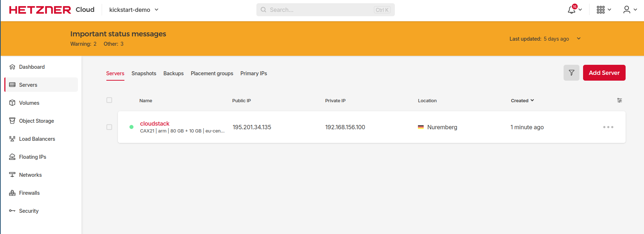Click the Security key icon

tap(12, 211)
